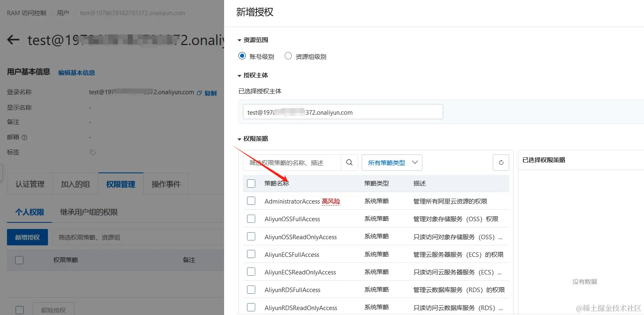Switch to the 权限管理 tab
Image resolution: width=644 pixels, height=315 pixels.
[x=120, y=184]
